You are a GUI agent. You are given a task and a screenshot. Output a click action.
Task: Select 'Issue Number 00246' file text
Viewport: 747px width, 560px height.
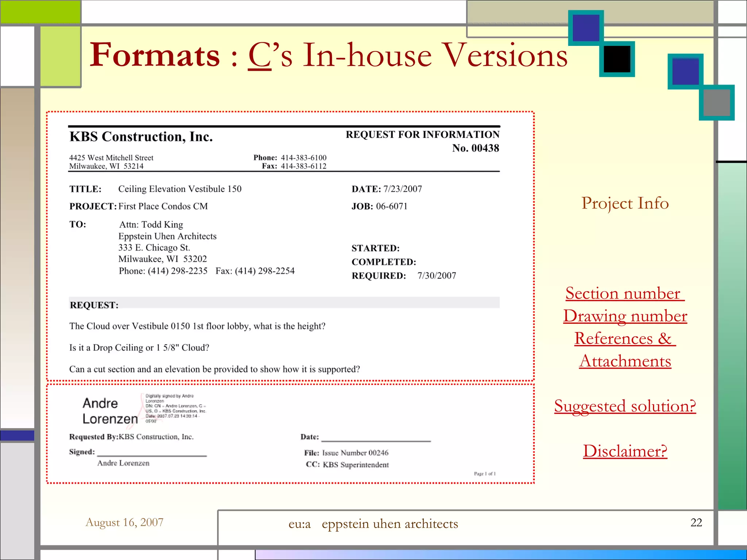click(355, 453)
